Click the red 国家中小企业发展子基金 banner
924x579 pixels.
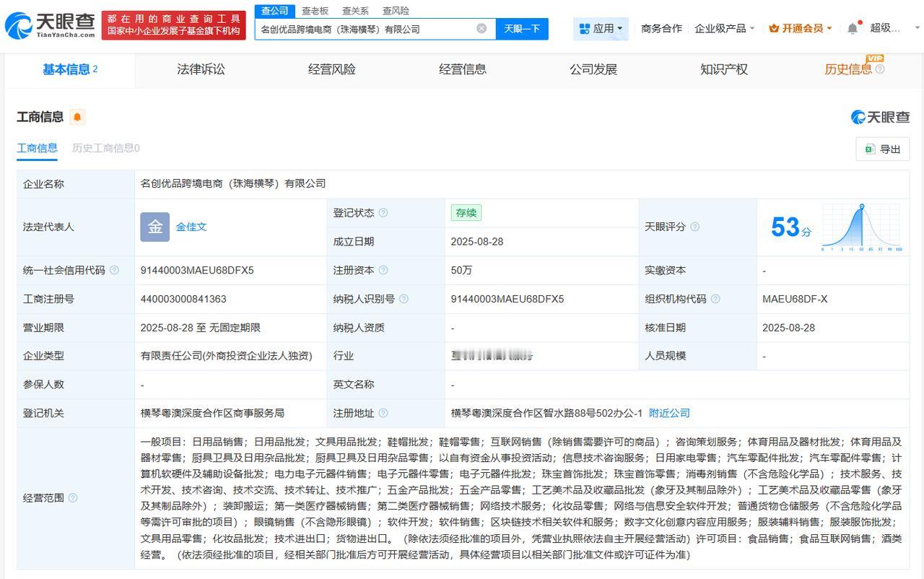[174, 25]
